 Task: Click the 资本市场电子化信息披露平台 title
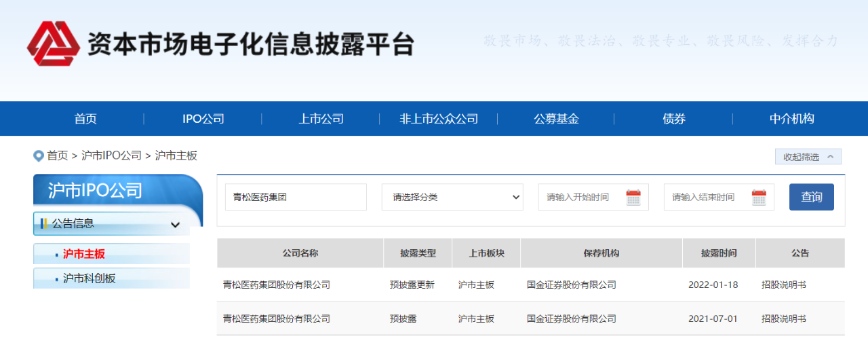point(250,44)
